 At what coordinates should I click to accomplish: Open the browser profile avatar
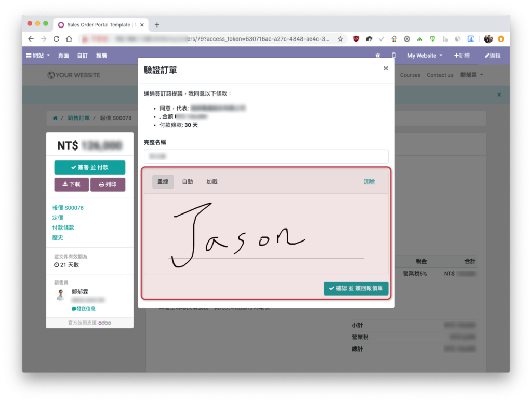(488, 39)
